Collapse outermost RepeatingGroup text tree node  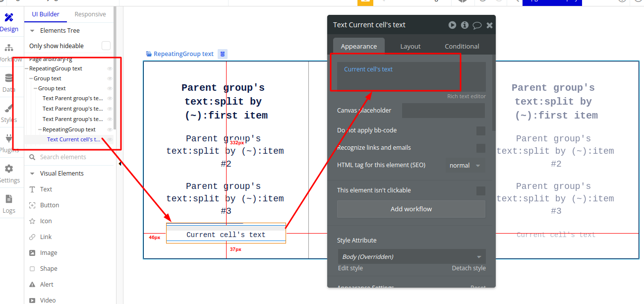(x=27, y=69)
